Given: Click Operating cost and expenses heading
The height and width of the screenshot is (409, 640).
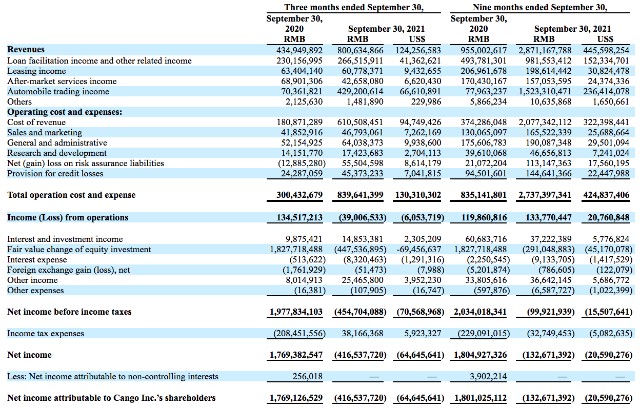Looking at the screenshot, I should pos(64,112).
